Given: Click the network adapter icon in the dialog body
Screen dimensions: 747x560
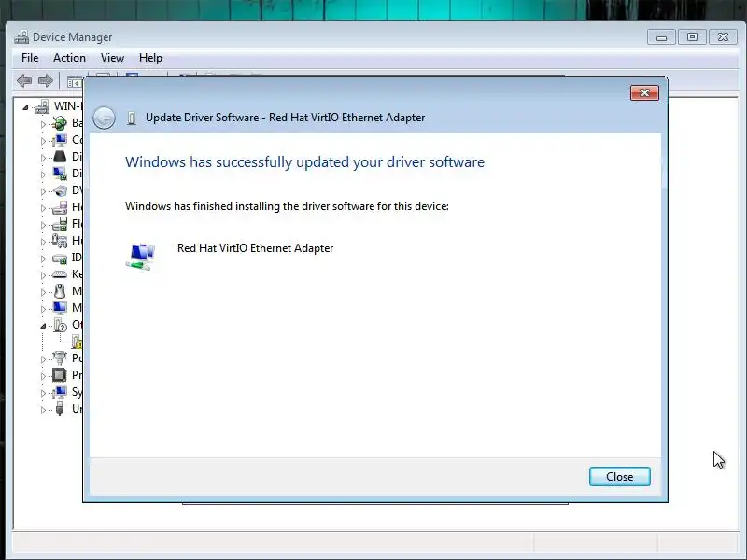Looking at the screenshot, I should point(141,256).
